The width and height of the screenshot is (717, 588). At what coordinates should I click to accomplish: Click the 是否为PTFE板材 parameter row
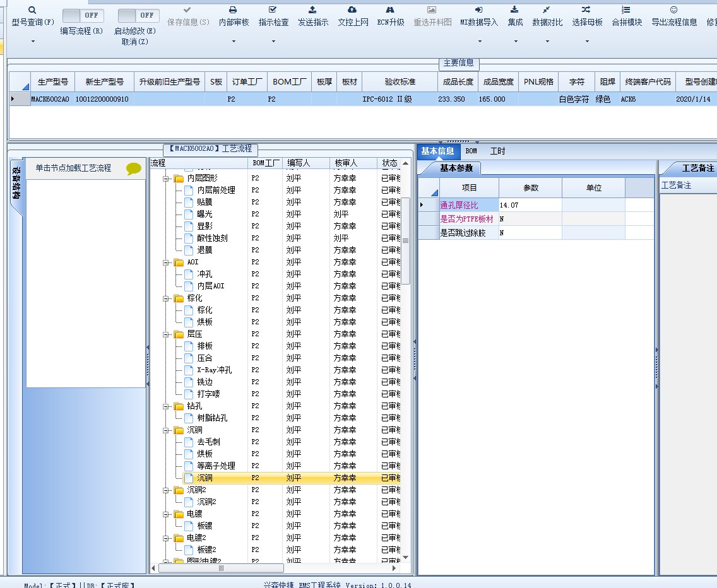pyautogui.click(x=536, y=219)
